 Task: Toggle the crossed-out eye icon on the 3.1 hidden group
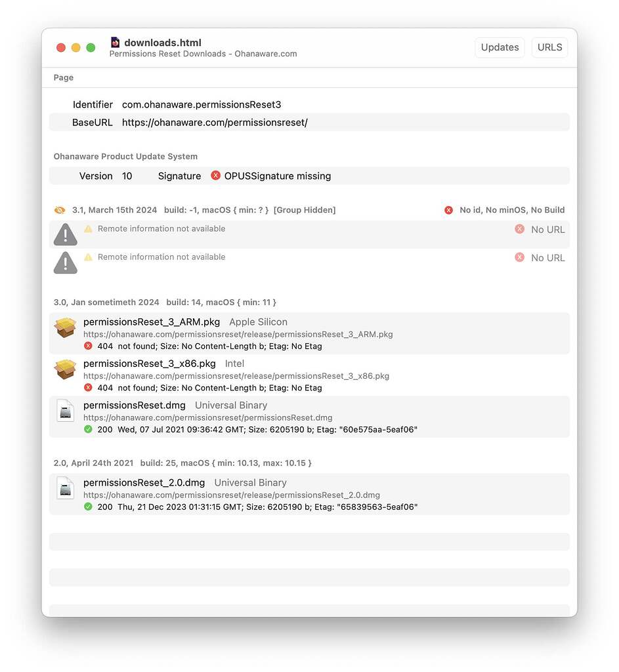[x=60, y=210]
